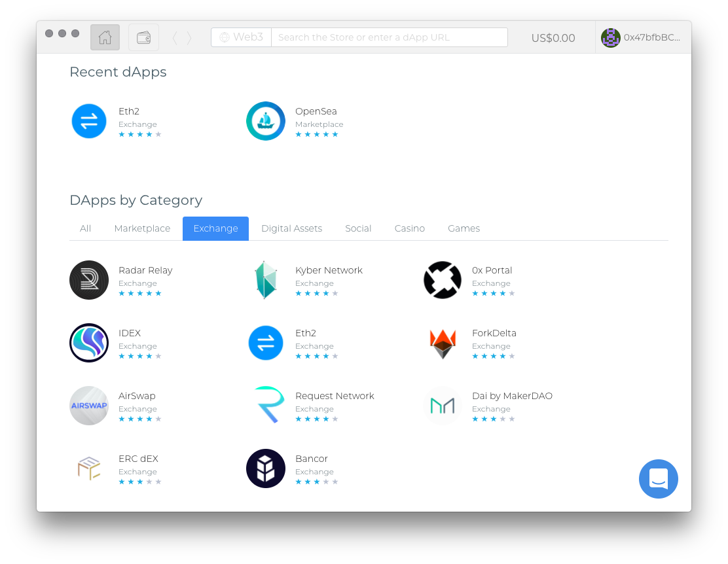
Task: Click the Bancor name
Action: tap(312, 459)
